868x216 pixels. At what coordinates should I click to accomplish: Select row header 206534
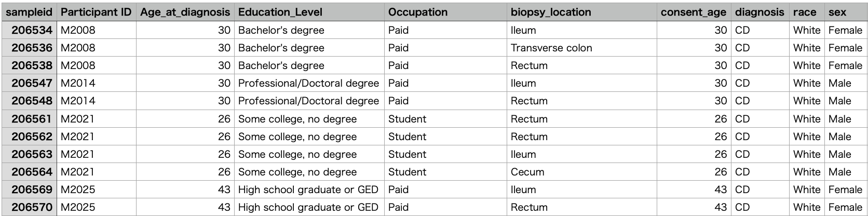point(29,30)
